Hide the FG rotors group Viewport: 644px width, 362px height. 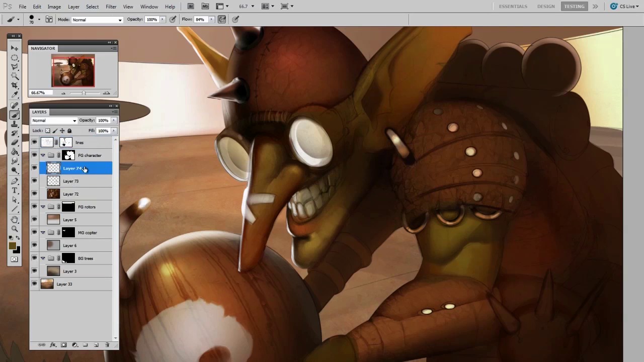34,207
